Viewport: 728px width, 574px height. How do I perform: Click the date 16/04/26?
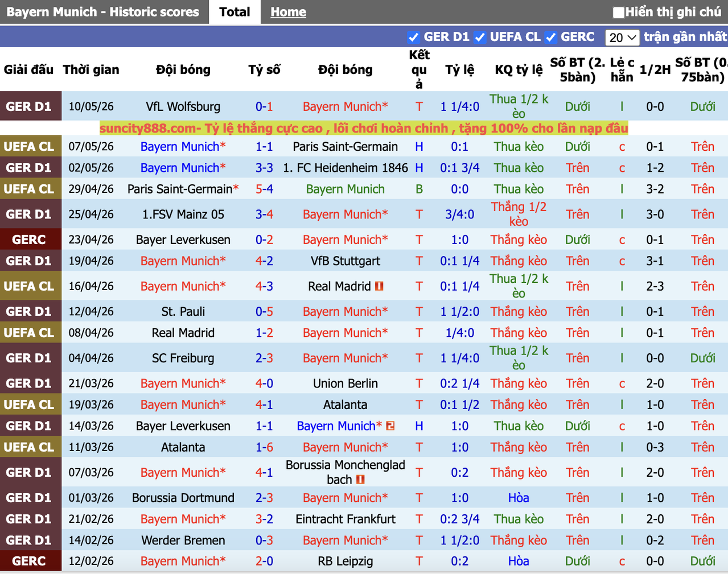click(91, 286)
